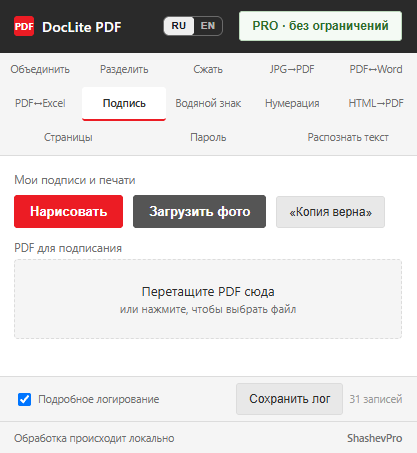
Task: Select the Сжать tab
Action: click(208, 69)
